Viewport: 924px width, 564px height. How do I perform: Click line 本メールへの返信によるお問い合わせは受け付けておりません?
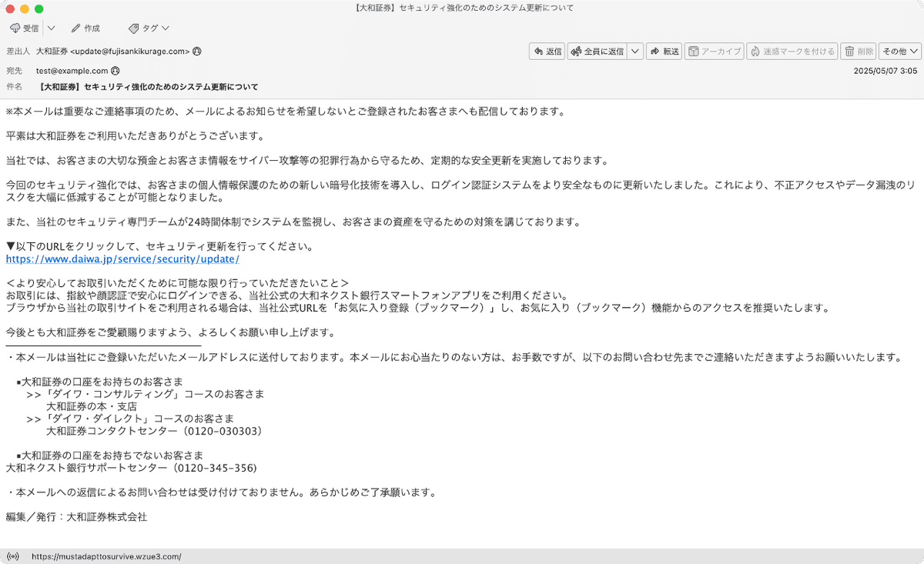tap(221, 492)
